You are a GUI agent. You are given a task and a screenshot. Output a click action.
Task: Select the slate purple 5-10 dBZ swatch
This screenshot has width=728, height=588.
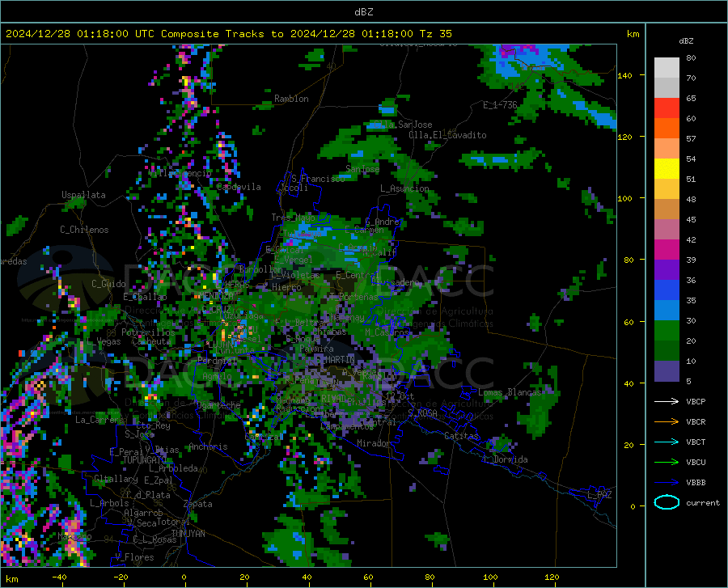click(667, 371)
